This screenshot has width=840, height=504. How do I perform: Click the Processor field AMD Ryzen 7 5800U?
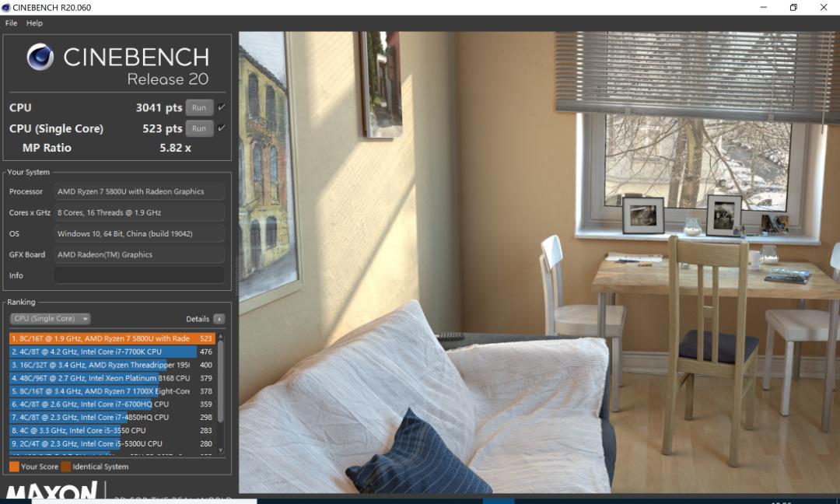coord(139,191)
